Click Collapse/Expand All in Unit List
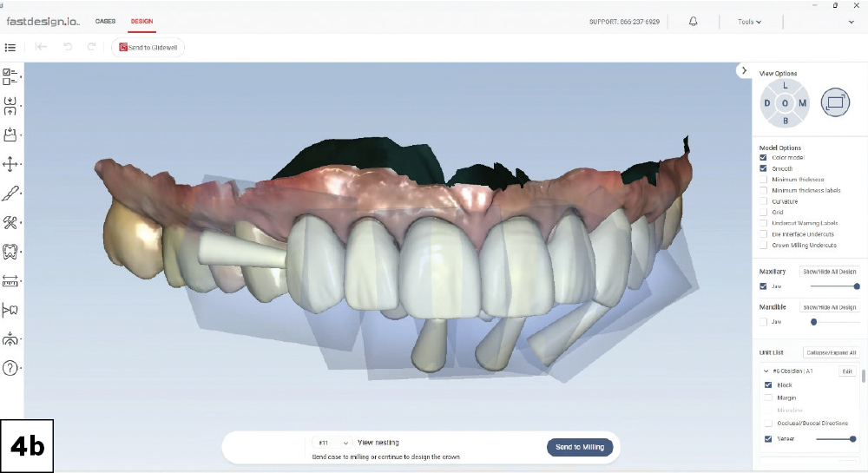 831,352
